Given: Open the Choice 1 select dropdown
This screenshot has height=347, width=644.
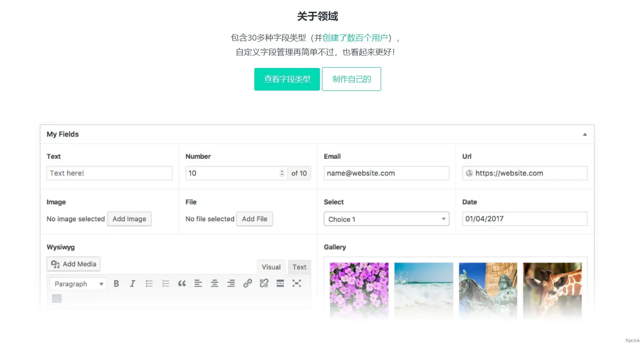Looking at the screenshot, I should (386, 219).
